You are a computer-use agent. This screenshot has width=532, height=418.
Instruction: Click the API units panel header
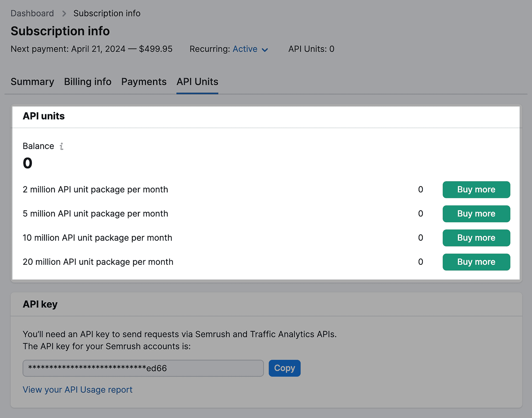pos(43,116)
